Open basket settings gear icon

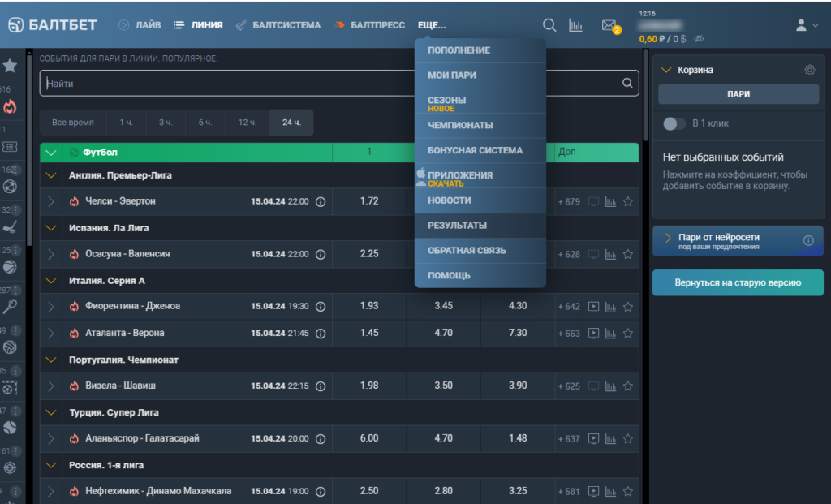[x=809, y=70]
